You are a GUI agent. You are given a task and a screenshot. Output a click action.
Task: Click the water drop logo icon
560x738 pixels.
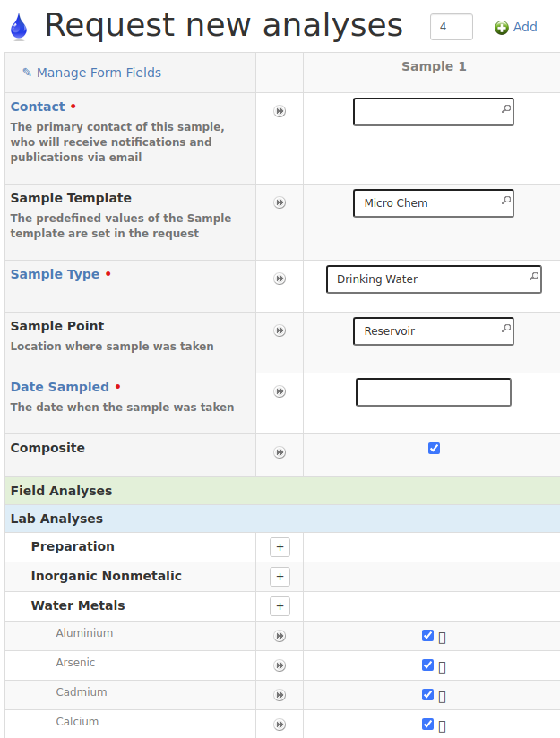18,27
